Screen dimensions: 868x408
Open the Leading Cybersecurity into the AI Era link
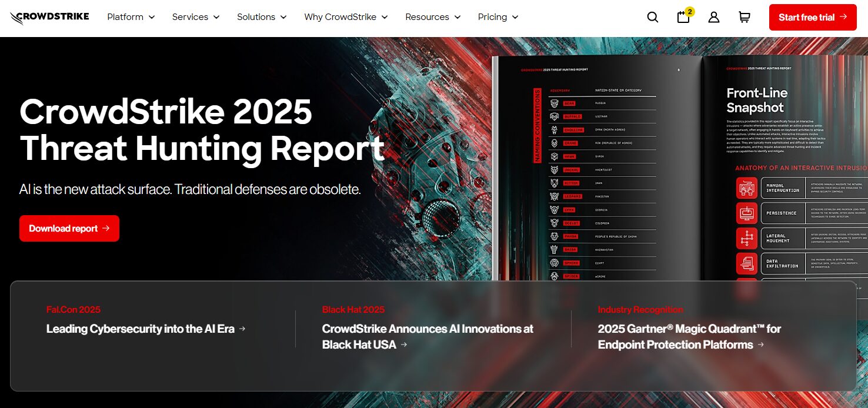pyautogui.click(x=141, y=329)
